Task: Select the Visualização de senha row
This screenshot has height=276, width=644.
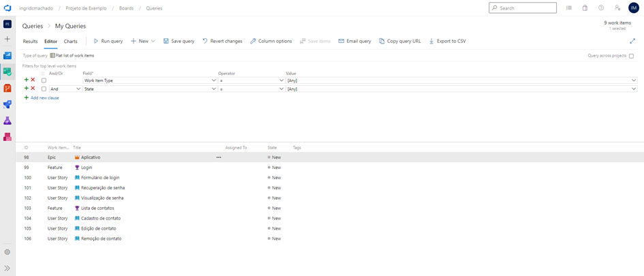Action: [330, 198]
